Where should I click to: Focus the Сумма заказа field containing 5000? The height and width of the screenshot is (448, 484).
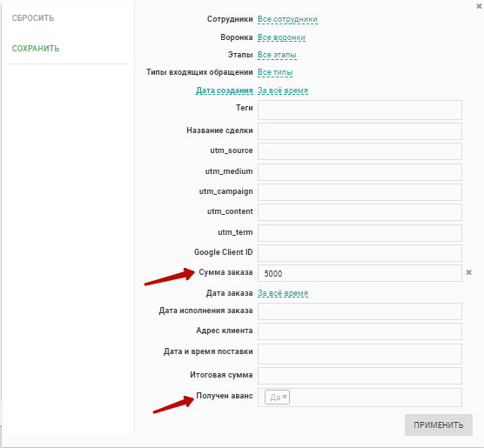click(x=360, y=273)
